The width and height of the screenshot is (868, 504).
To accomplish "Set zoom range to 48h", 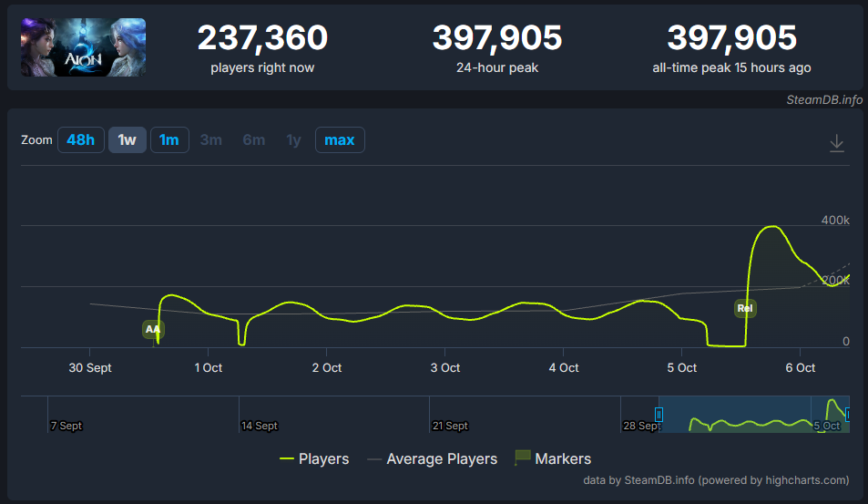I will coord(81,140).
